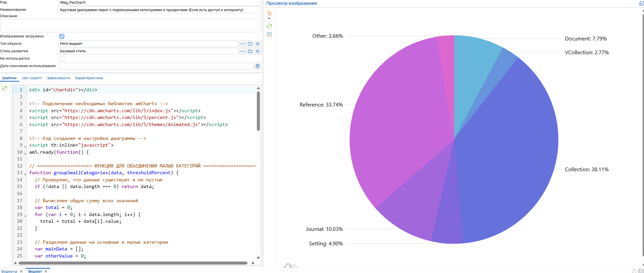Click the Код input field
This screenshot has height=273, width=644.
click(160, 3)
